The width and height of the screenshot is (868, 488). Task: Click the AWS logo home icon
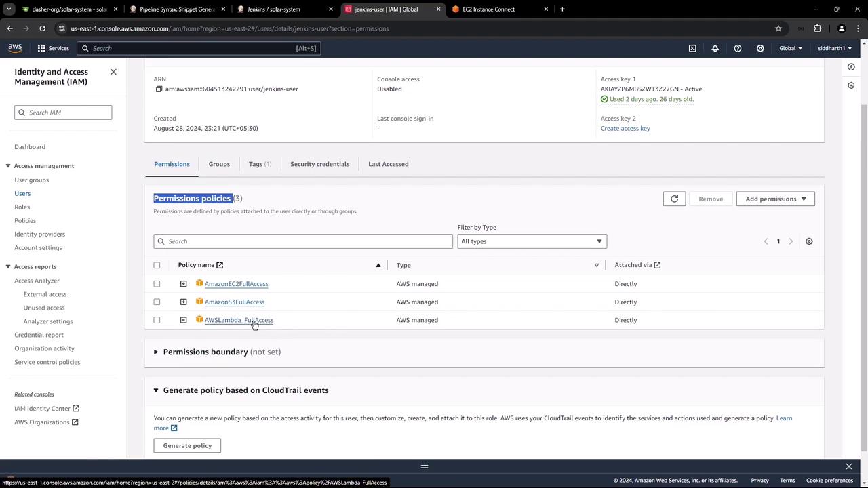click(x=15, y=48)
